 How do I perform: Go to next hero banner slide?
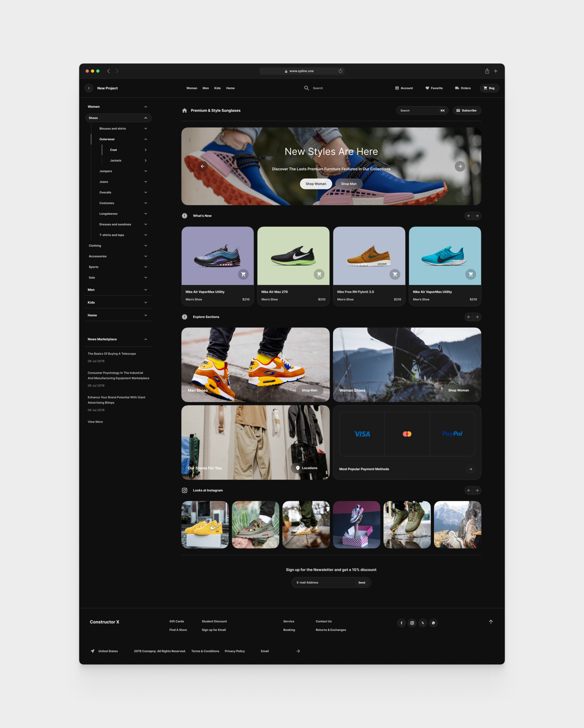tap(460, 166)
